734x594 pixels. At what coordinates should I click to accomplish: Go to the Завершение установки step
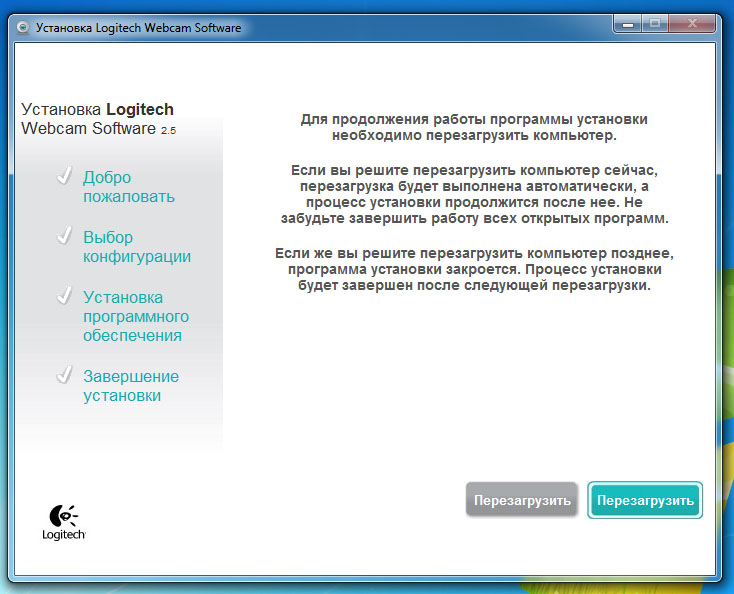tap(130, 386)
